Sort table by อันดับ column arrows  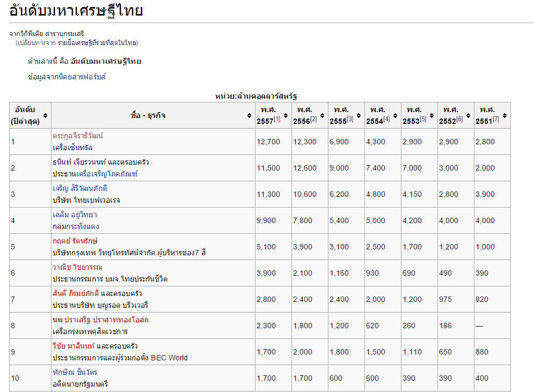click(x=45, y=116)
